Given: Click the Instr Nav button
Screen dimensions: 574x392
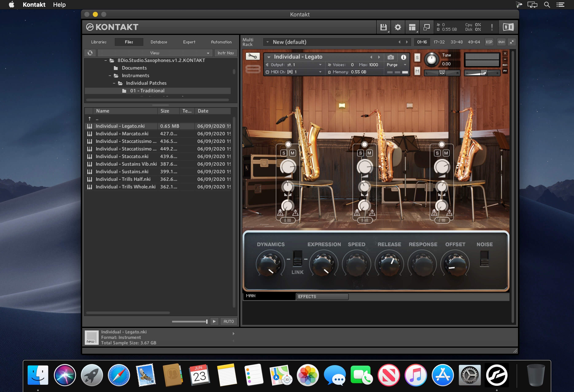Looking at the screenshot, I should coord(225,53).
